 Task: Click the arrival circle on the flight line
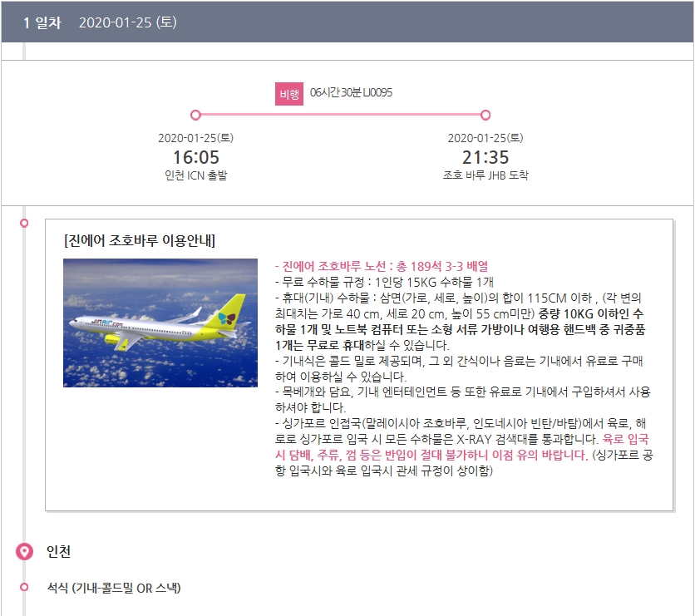tap(486, 115)
